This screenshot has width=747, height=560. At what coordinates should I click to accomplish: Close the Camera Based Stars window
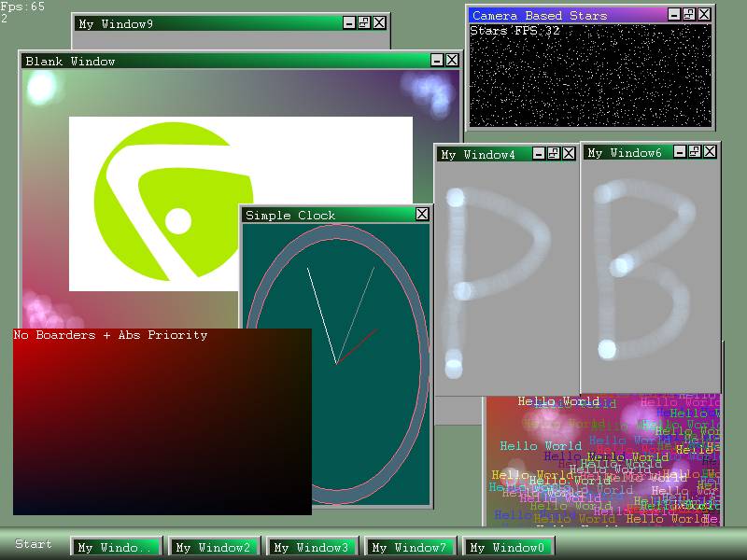click(704, 14)
